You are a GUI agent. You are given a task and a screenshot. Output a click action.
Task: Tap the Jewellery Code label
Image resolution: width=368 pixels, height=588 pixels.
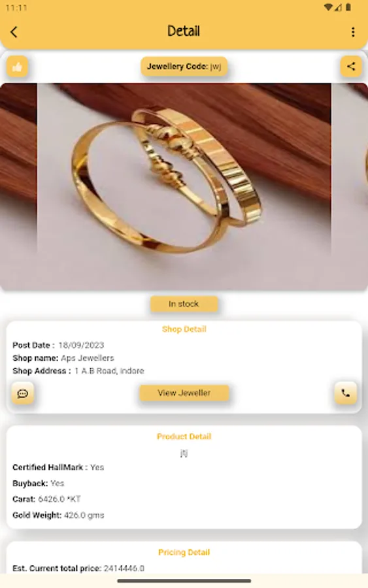(x=184, y=67)
